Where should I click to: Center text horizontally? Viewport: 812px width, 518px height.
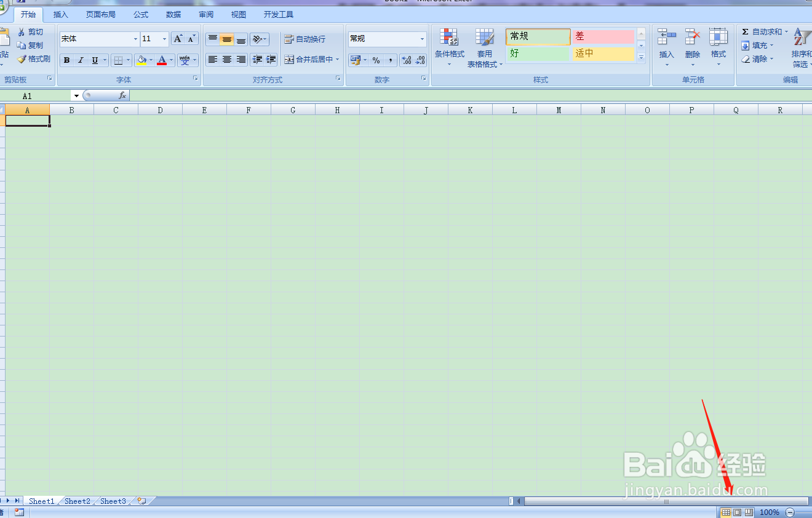[227, 60]
